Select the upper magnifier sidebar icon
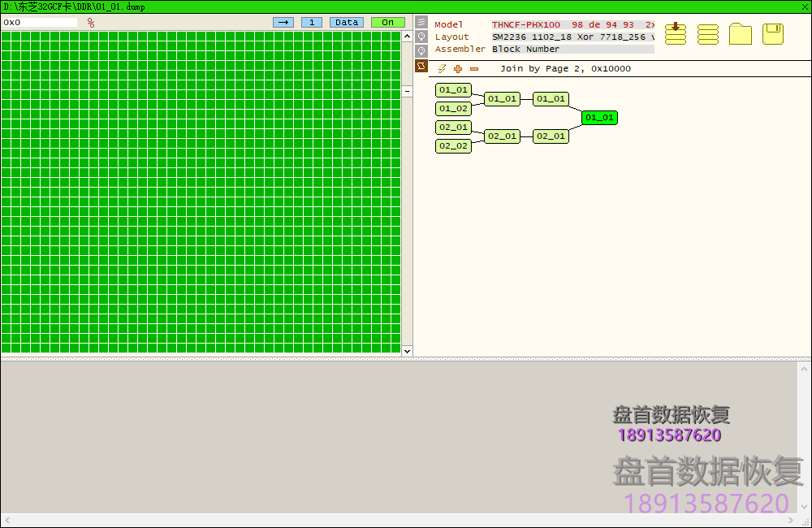This screenshot has height=528, width=812. click(x=421, y=37)
